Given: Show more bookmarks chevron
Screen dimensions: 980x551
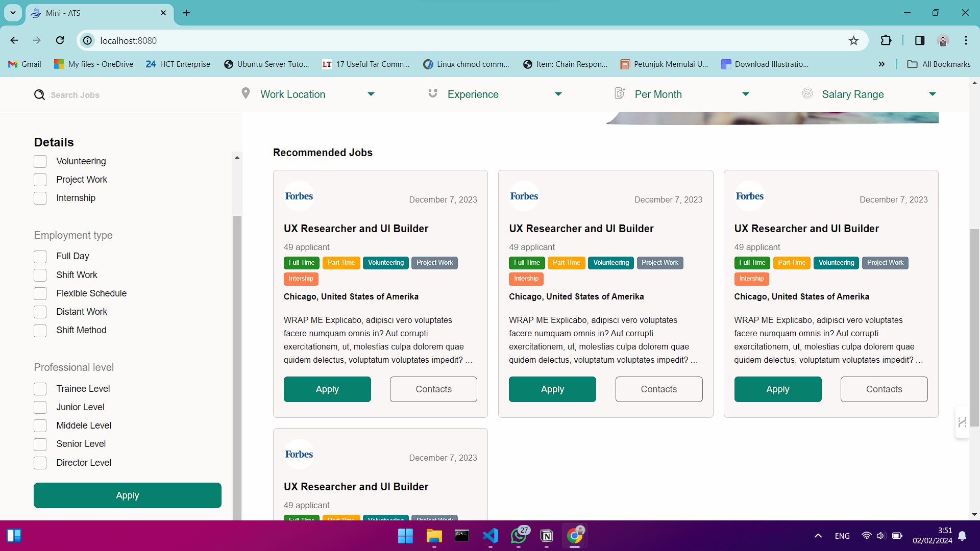Looking at the screenshot, I should pos(881,64).
